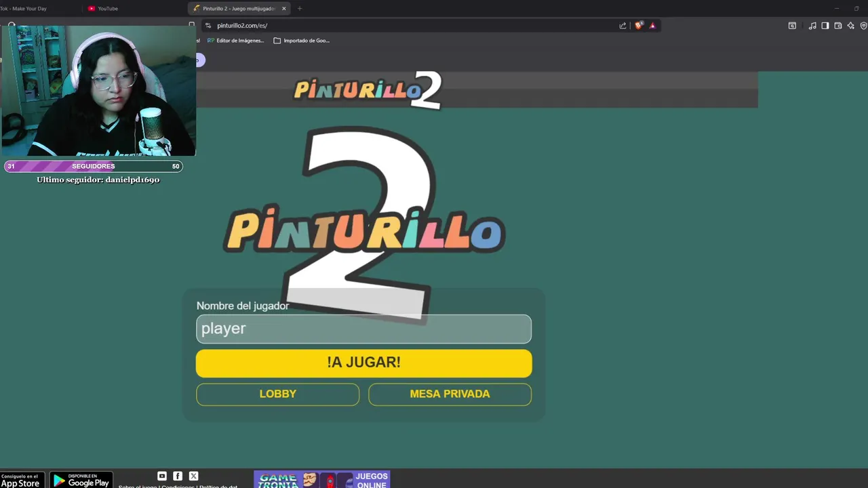Click the player name input field
This screenshot has width=868, height=488.
coord(363,329)
